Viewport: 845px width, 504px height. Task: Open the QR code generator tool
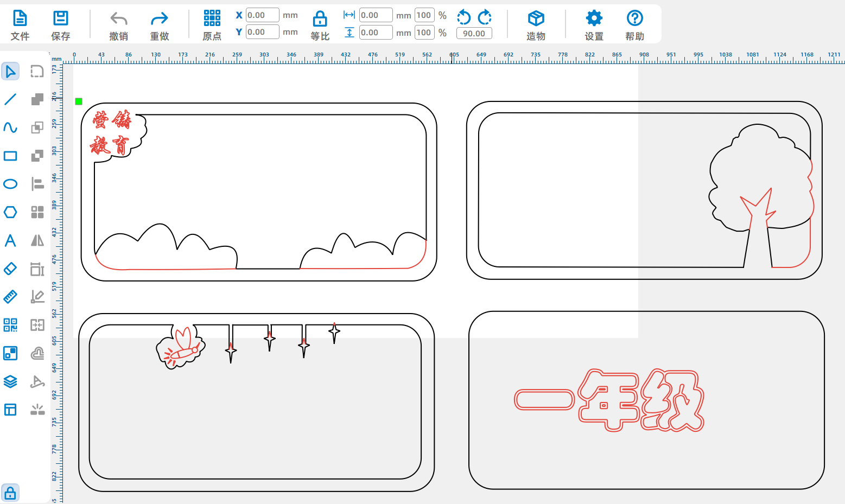point(10,325)
